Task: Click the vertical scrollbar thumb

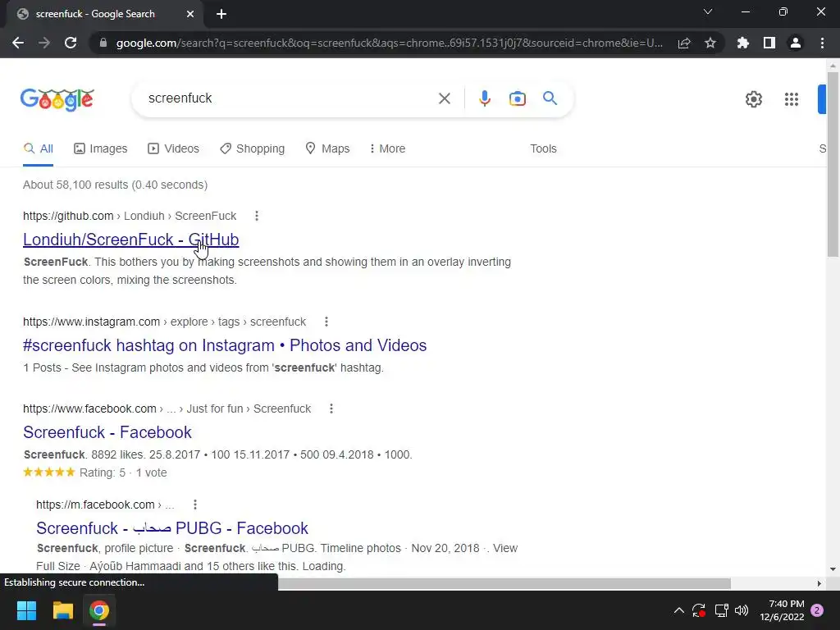Action: point(833,166)
